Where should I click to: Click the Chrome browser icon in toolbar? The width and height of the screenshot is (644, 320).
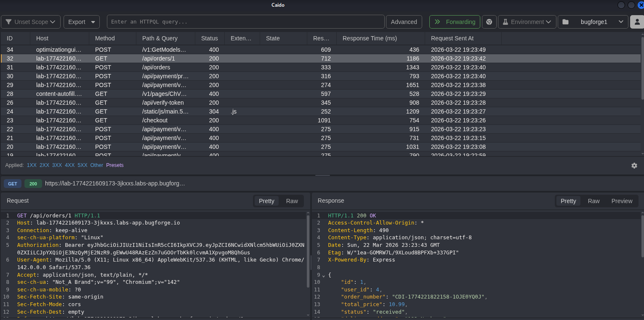coord(489,22)
